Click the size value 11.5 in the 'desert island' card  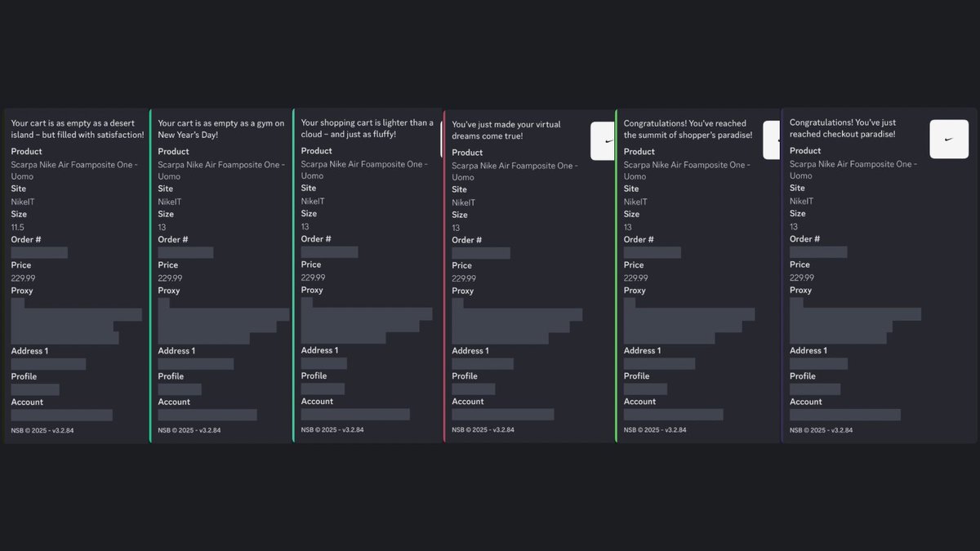click(x=18, y=227)
